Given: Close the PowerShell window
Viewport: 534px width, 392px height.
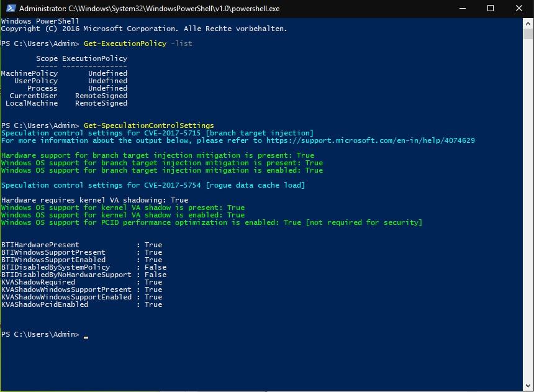Looking at the screenshot, I should coord(519,9).
